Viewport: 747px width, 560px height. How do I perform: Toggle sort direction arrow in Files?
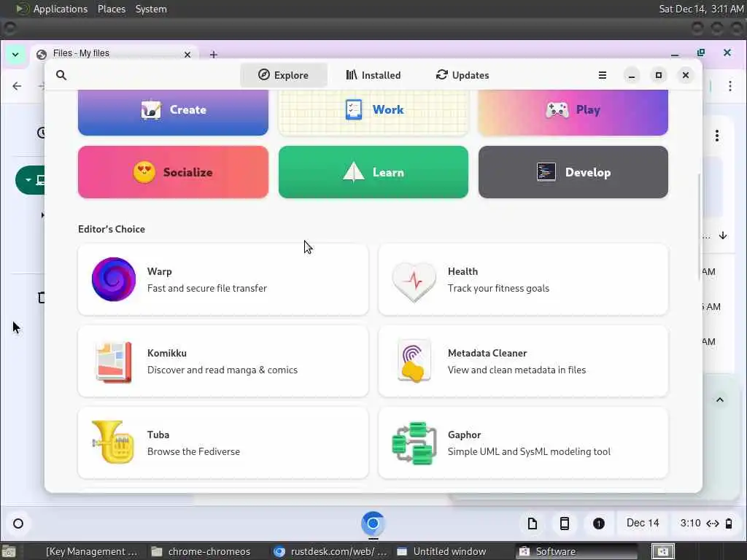click(723, 236)
